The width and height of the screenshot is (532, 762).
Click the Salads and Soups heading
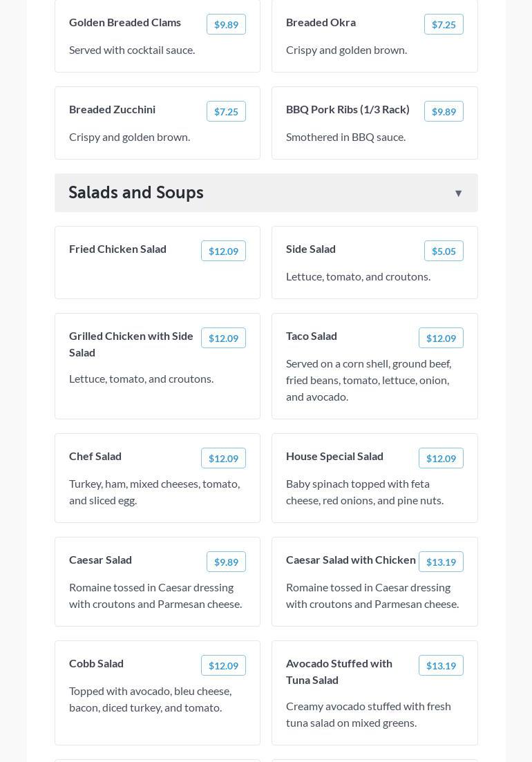click(x=136, y=193)
